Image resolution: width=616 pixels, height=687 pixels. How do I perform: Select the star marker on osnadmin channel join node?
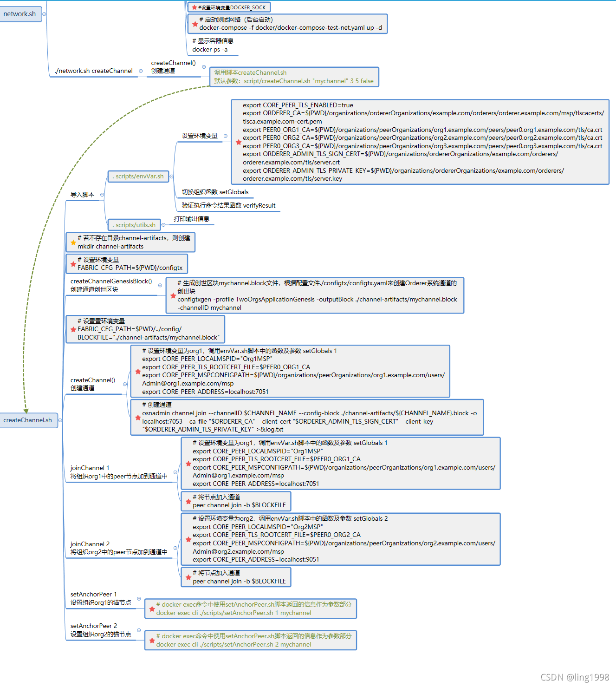138,417
